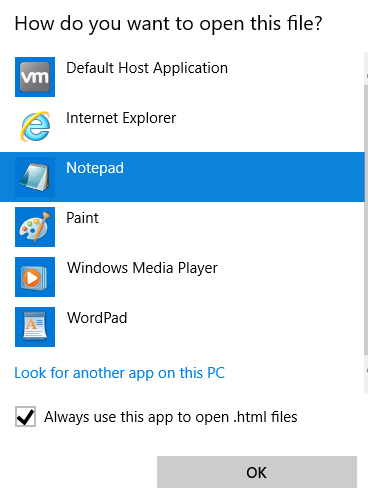Open Look for another app on this PC
The height and width of the screenshot is (492, 368).
pos(120,373)
